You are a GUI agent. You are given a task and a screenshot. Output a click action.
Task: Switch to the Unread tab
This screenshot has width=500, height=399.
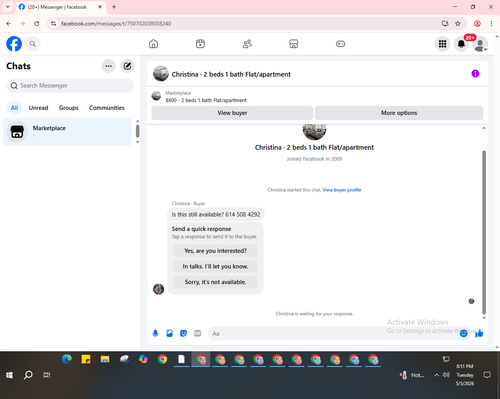(38, 108)
